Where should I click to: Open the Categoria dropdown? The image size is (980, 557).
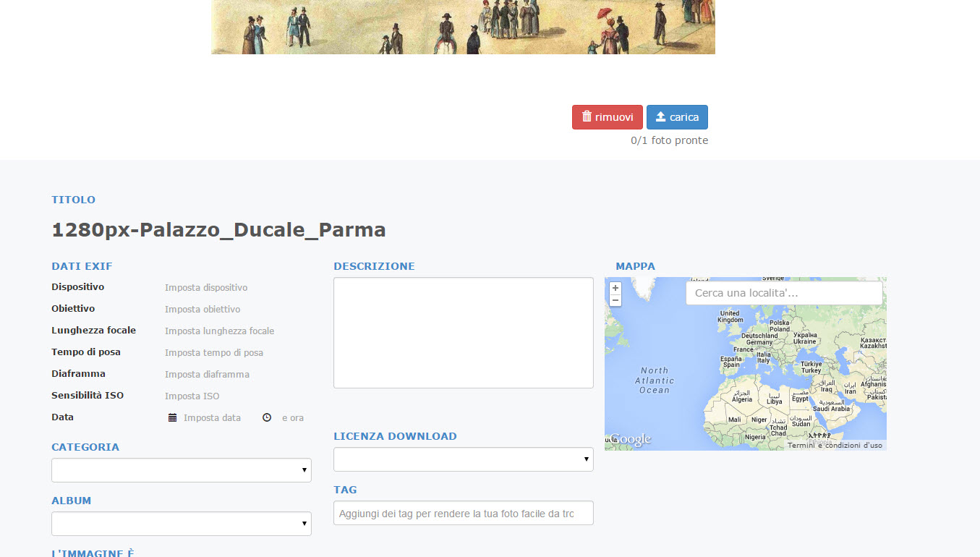point(182,470)
